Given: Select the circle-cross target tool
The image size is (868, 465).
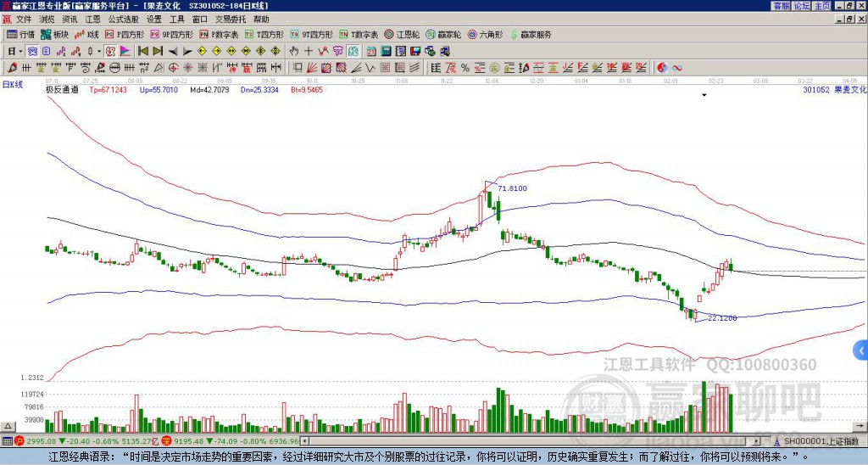Looking at the screenshot, I should [173, 68].
